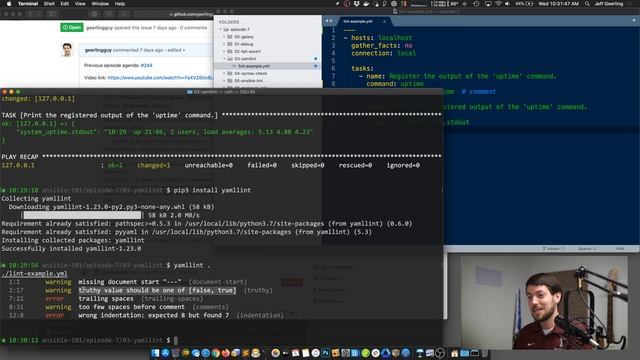Open the Terminal application menu

tap(28, 4)
